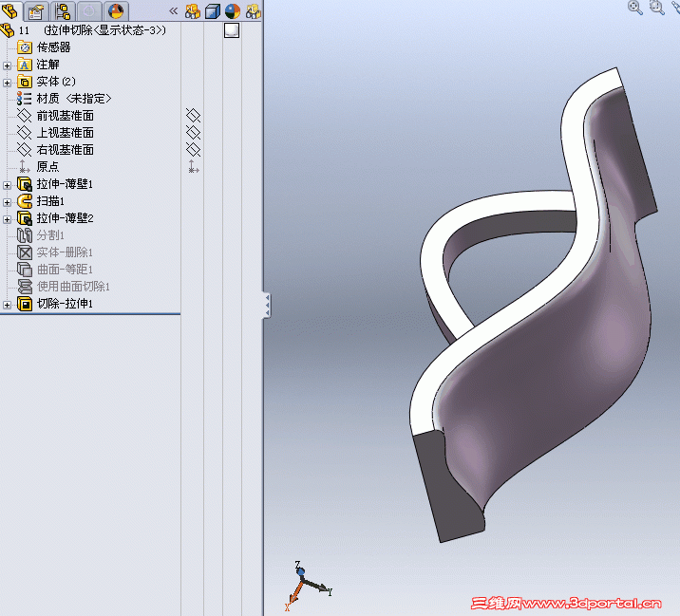Click the part appearance swatch in the display pane
This screenshot has width=680, height=616.
[x=232, y=30]
